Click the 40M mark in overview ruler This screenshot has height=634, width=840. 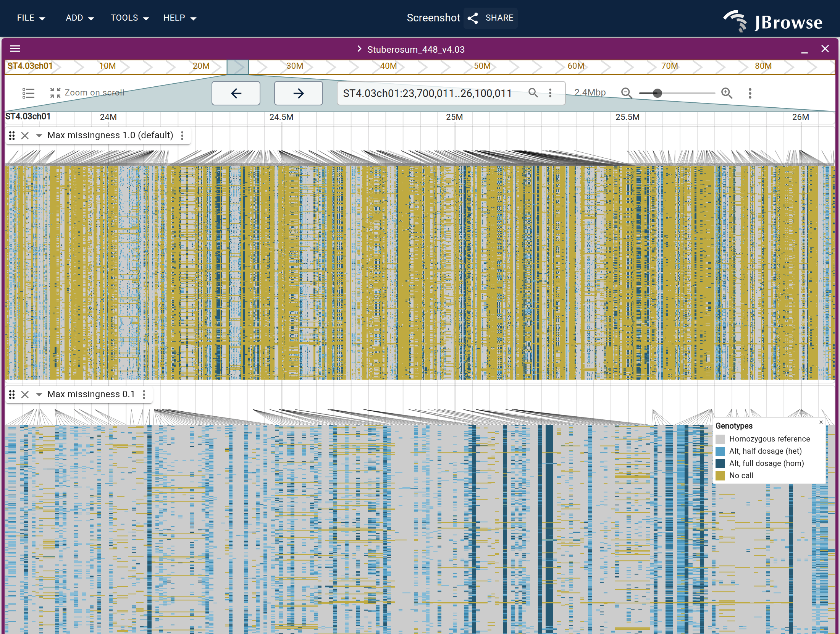click(388, 66)
